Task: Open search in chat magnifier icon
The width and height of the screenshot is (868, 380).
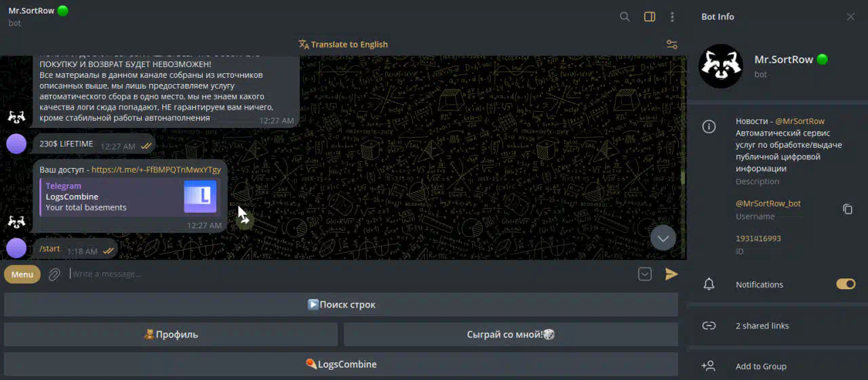Action: click(625, 17)
